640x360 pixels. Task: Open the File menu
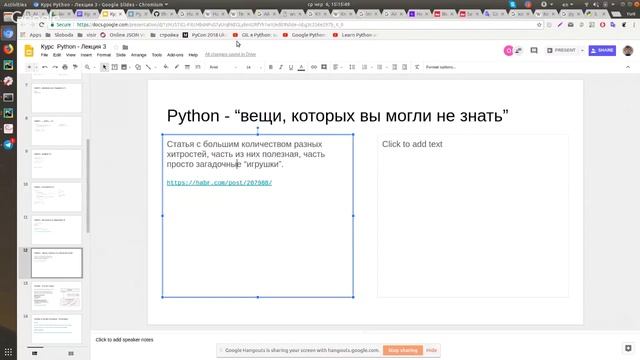point(44,55)
